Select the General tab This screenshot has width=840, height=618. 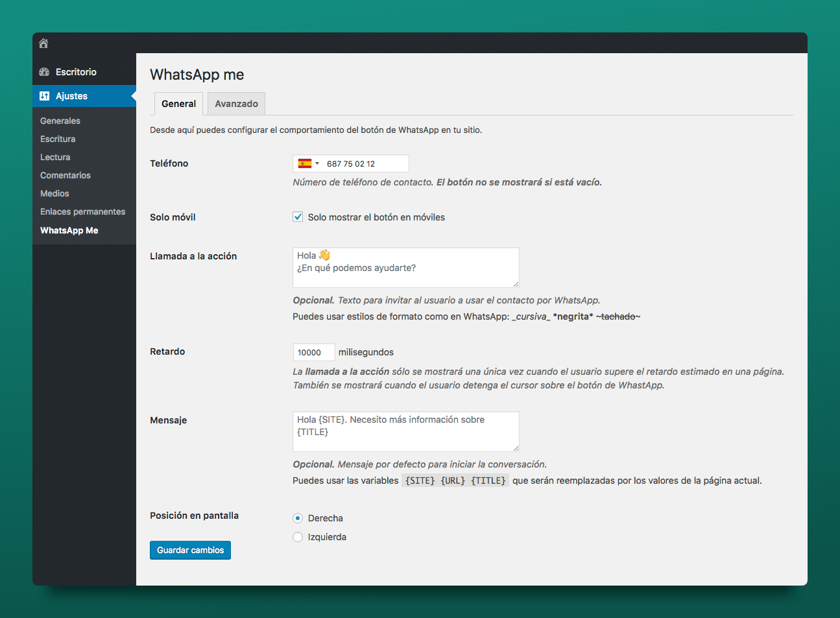click(178, 104)
